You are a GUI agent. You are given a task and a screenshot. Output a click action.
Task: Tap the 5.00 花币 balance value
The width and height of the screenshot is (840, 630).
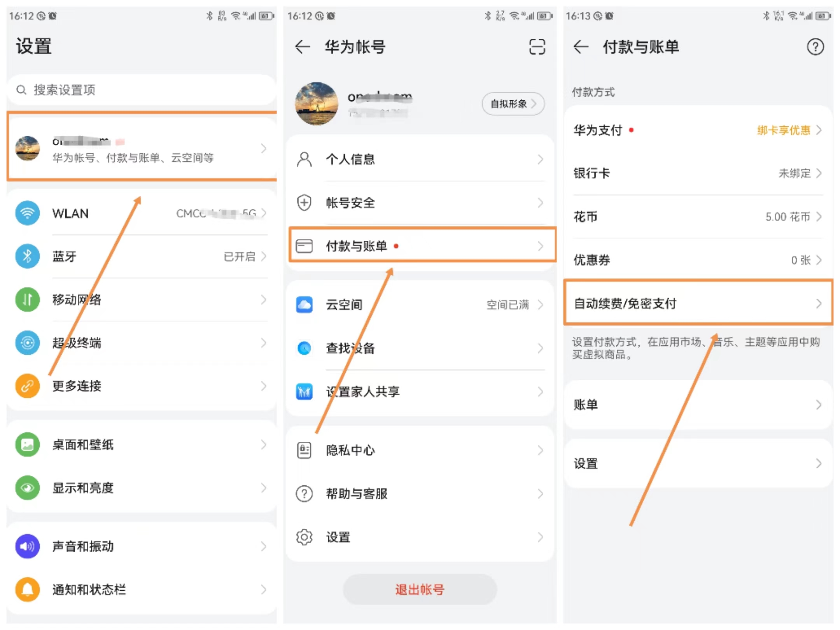[x=788, y=217]
